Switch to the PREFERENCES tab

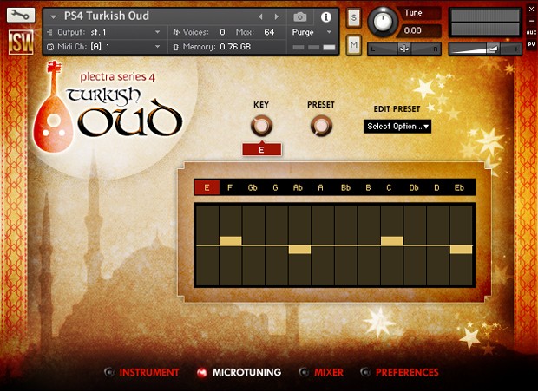tap(407, 372)
